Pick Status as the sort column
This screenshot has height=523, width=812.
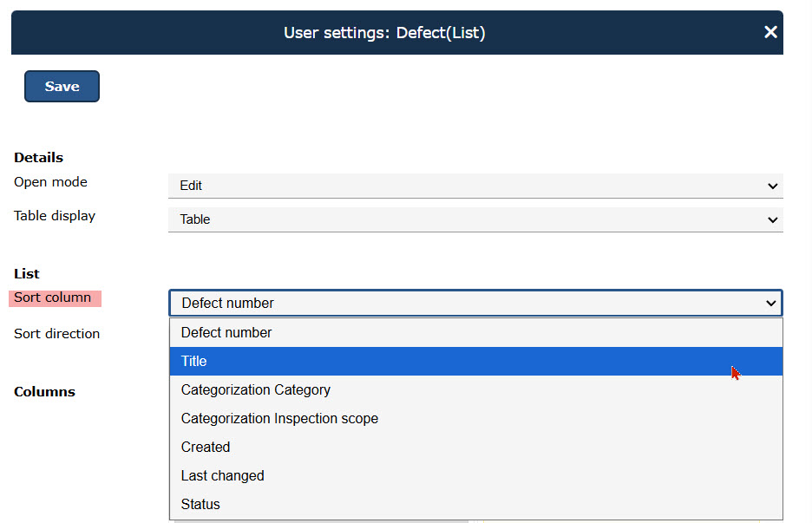(x=200, y=504)
